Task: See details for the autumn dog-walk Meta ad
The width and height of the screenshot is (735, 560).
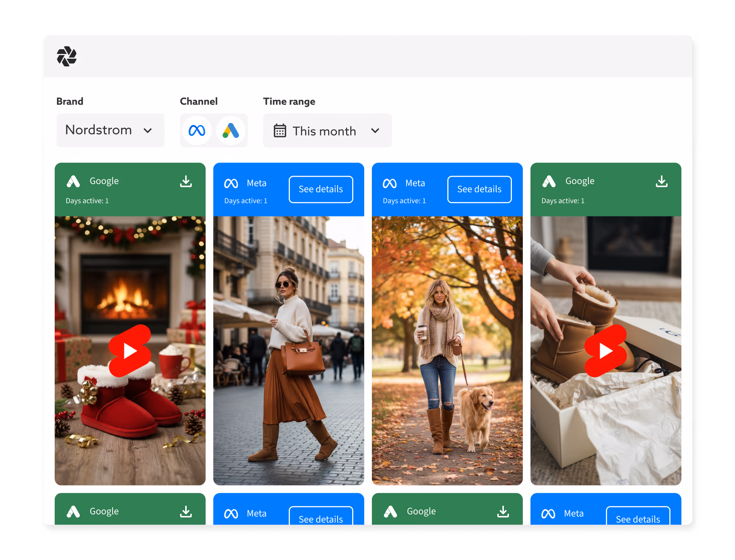Action: 479,189
